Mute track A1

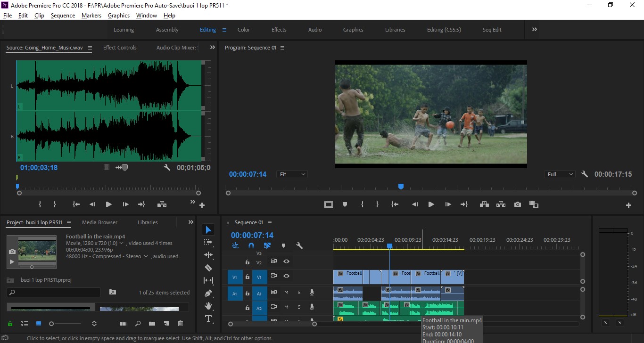(x=286, y=293)
